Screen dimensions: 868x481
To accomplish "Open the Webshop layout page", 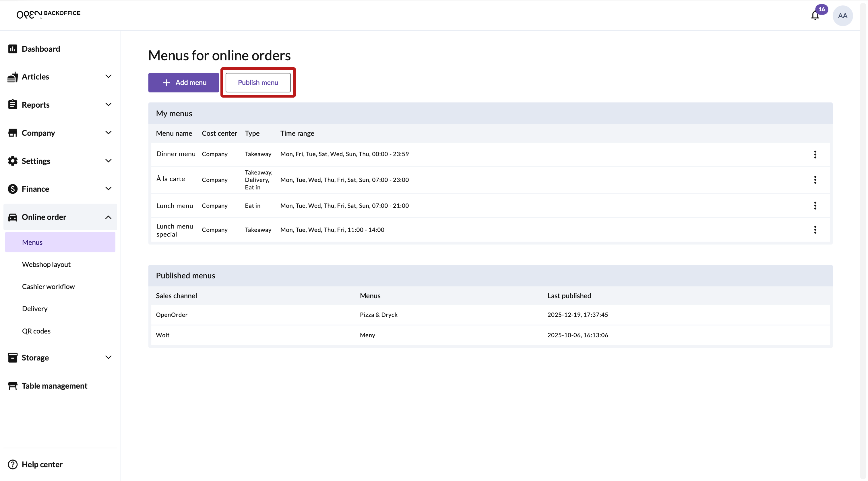I will click(x=46, y=264).
